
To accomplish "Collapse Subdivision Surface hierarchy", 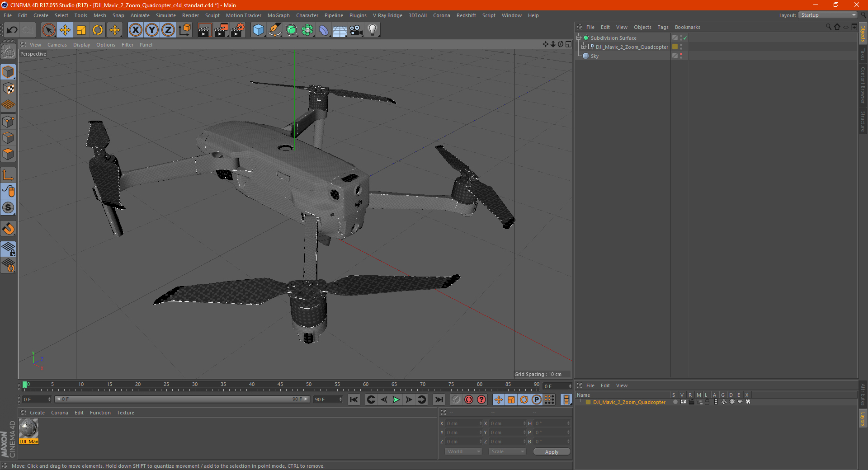I will pyautogui.click(x=578, y=38).
